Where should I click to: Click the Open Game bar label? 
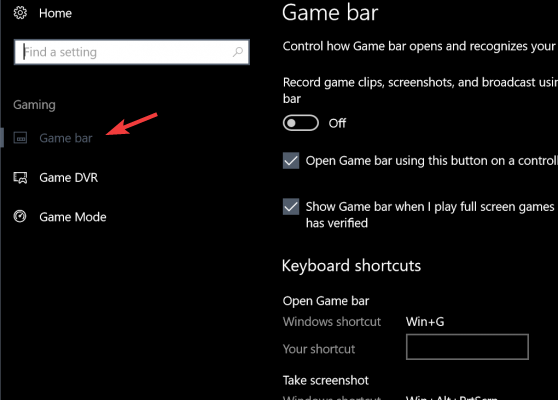326,301
